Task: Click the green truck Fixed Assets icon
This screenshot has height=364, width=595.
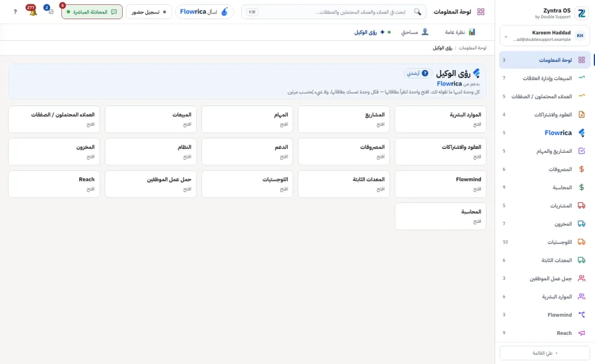Action: (x=581, y=260)
